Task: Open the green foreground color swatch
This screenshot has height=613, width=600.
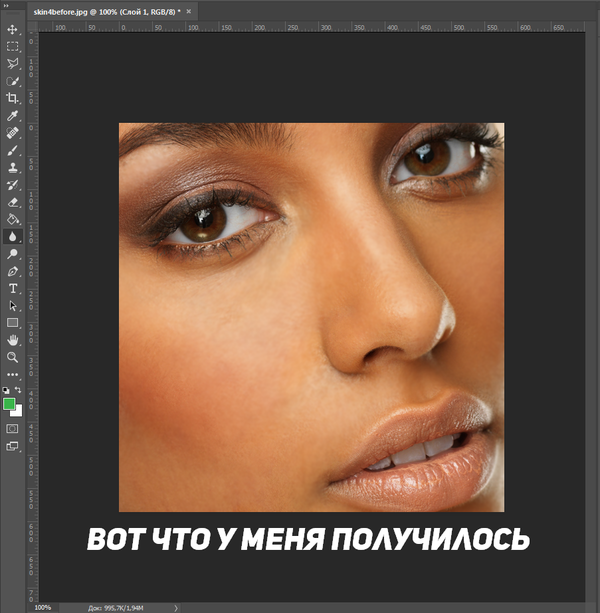Action: pos(9,404)
